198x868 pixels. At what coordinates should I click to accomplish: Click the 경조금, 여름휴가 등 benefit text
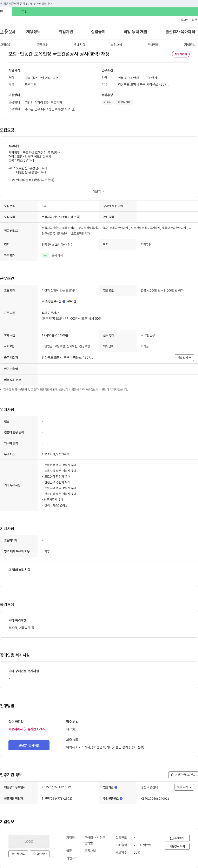click(21, 628)
